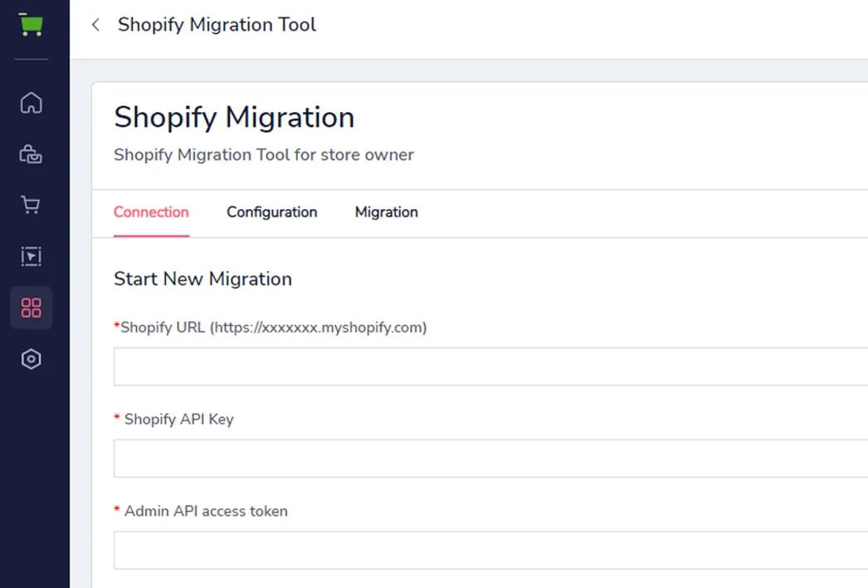Go back using the left chevron arrow
This screenshot has height=588, width=868.
(x=95, y=25)
